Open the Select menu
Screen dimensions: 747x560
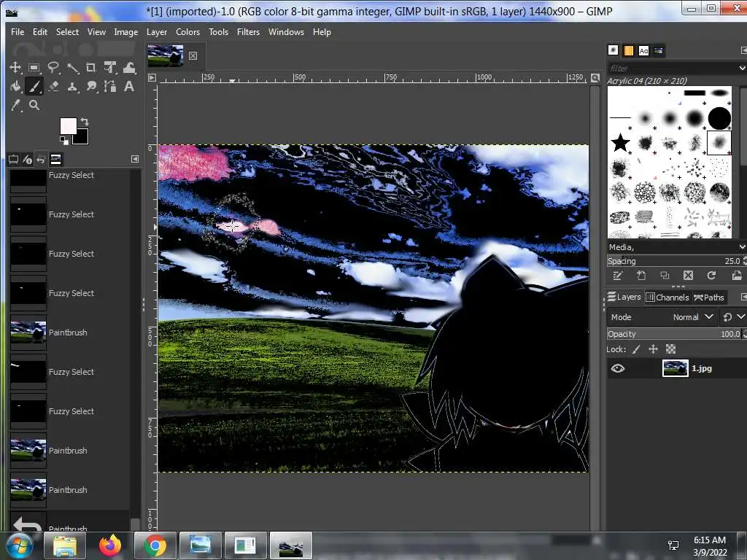pyautogui.click(x=67, y=32)
